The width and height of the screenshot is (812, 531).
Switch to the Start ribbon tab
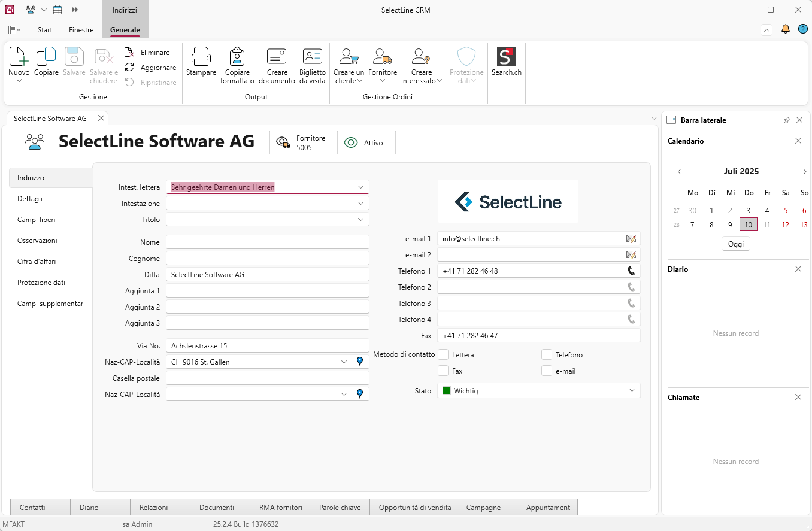click(45, 30)
